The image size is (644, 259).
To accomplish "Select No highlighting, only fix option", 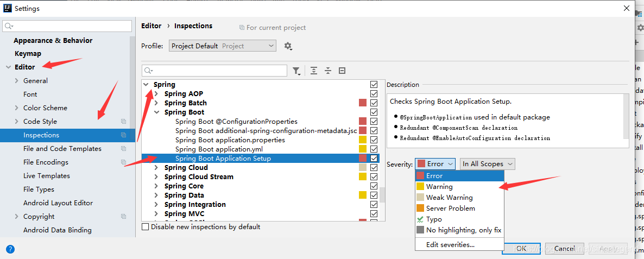I will (x=459, y=230).
